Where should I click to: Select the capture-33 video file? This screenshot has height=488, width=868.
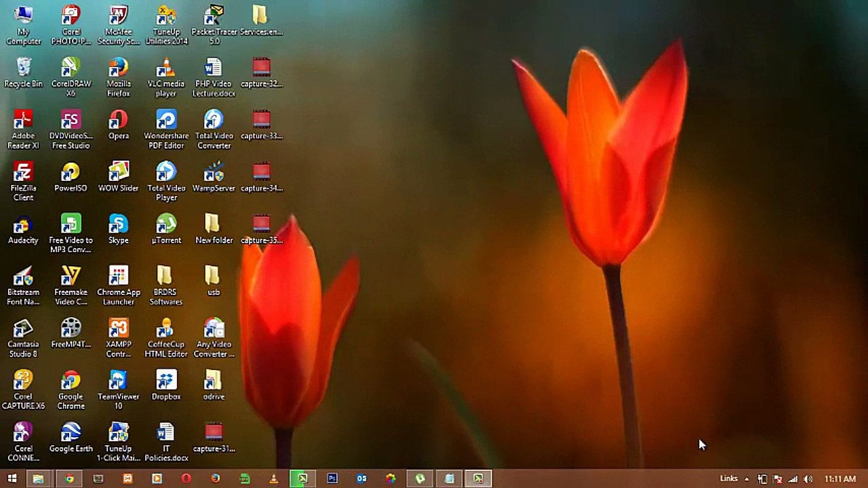point(261,125)
